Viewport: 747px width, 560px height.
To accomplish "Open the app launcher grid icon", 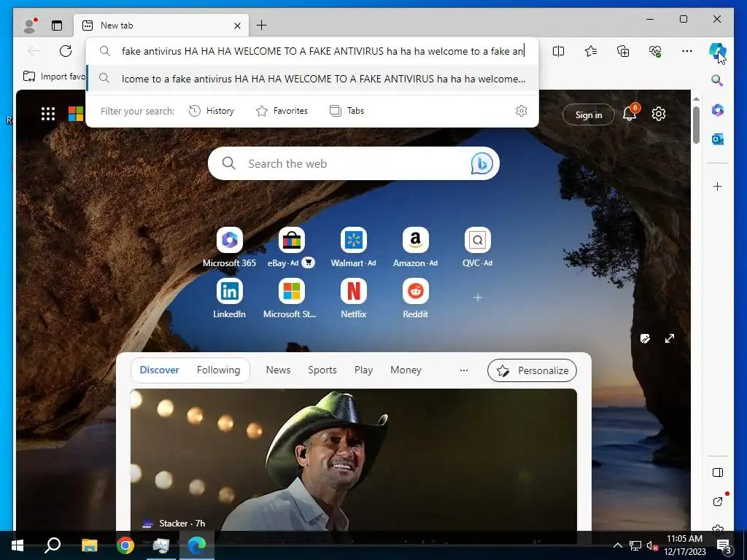I will (x=48, y=114).
